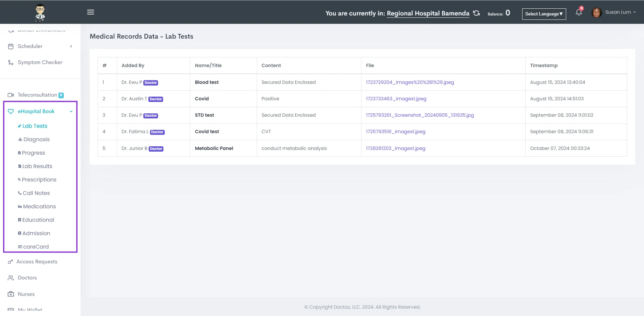Select Lab Results in the sidebar

pos(37,166)
